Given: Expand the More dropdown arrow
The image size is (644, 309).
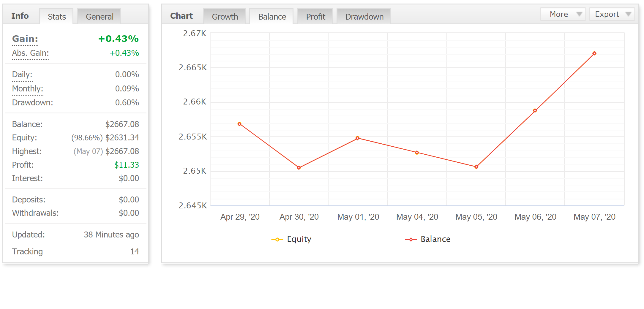Looking at the screenshot, I should coord(579,14).
